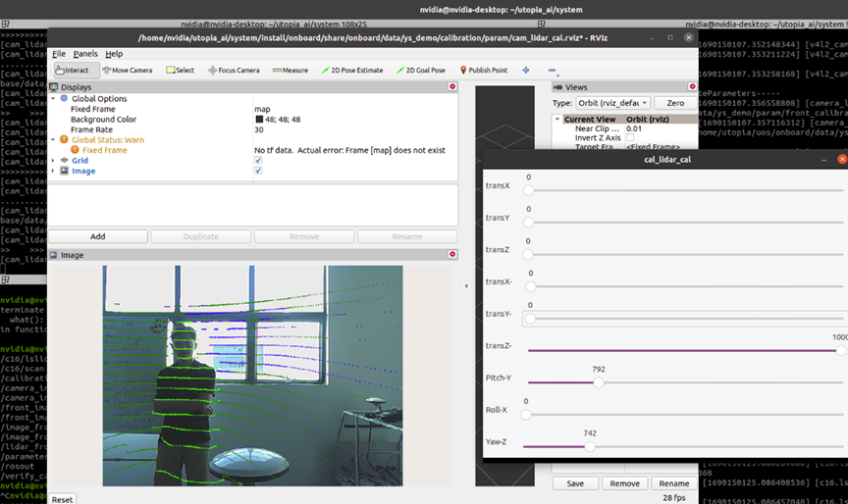The image size is (848, 504).
Task: Click the Fixed Frame warning icon
Action: point(75,150)
